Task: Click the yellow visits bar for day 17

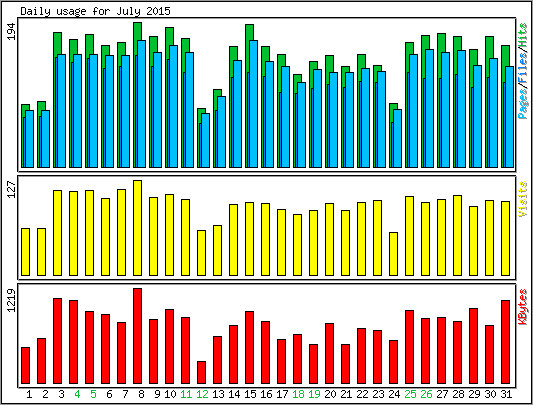Action: pos(281,242)
